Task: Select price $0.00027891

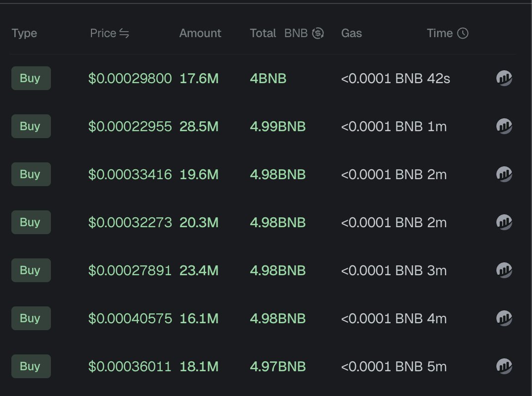Action: click(130, 271)
